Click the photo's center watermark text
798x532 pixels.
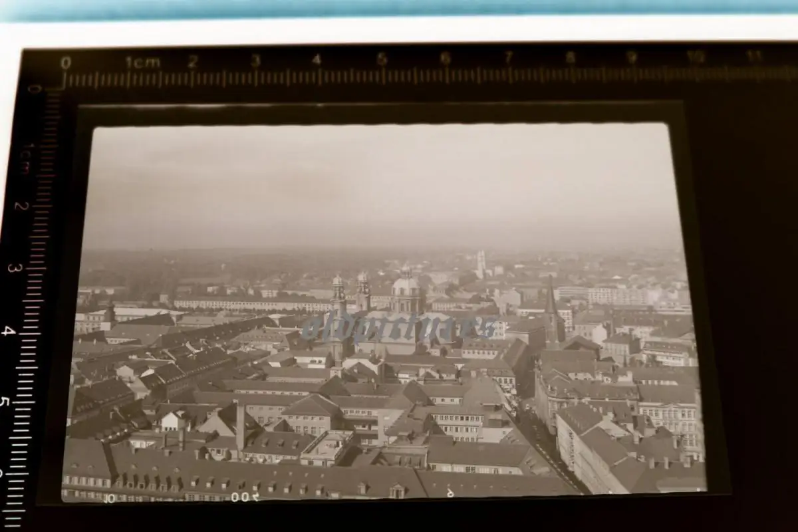(x=399, y=328)
